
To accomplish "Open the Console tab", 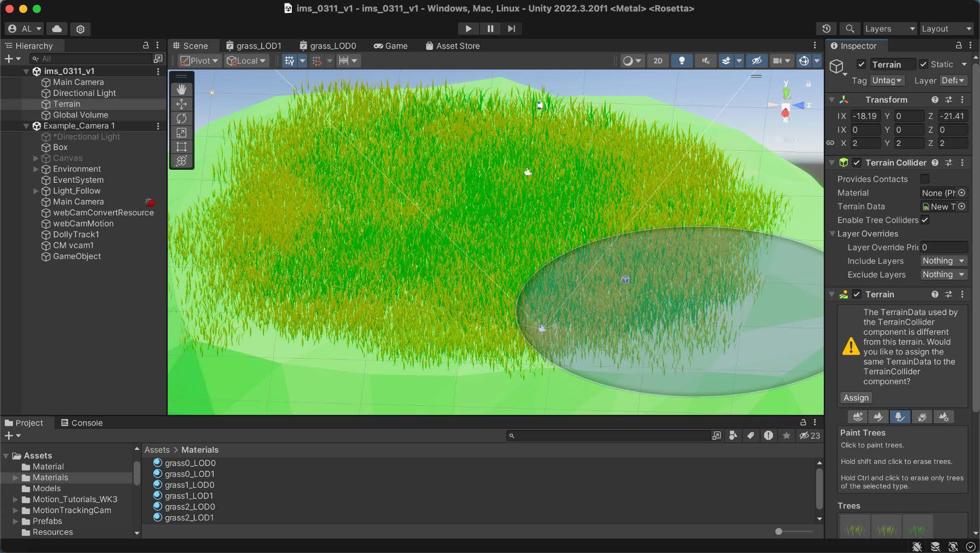I will coord(81,423).
